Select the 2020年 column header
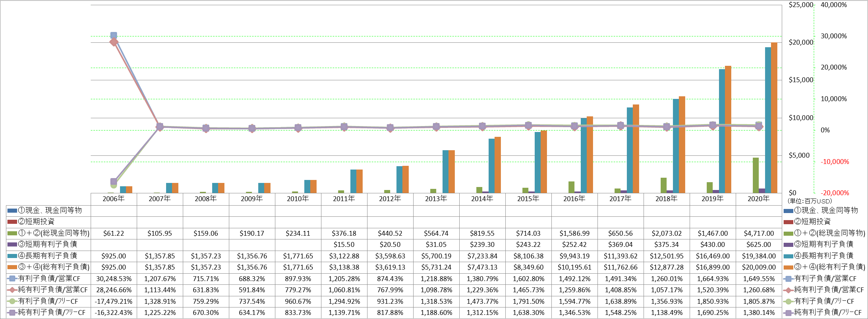868x319 pixels. [x=759, y=199]
